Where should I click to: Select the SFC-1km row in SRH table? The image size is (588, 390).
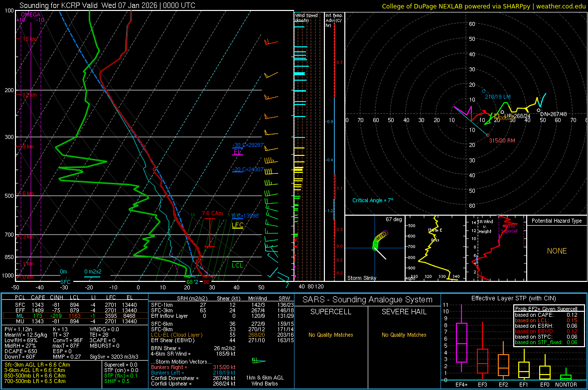tap(221, 305)
